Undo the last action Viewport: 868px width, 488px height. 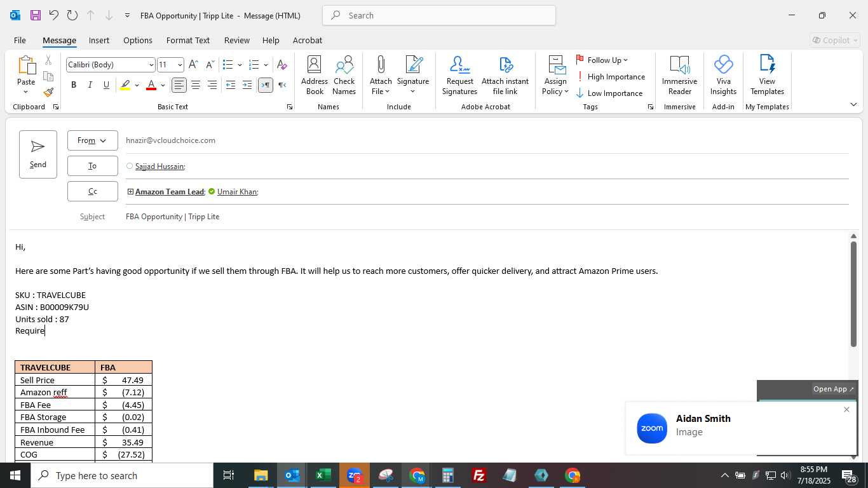coord(54,15)
